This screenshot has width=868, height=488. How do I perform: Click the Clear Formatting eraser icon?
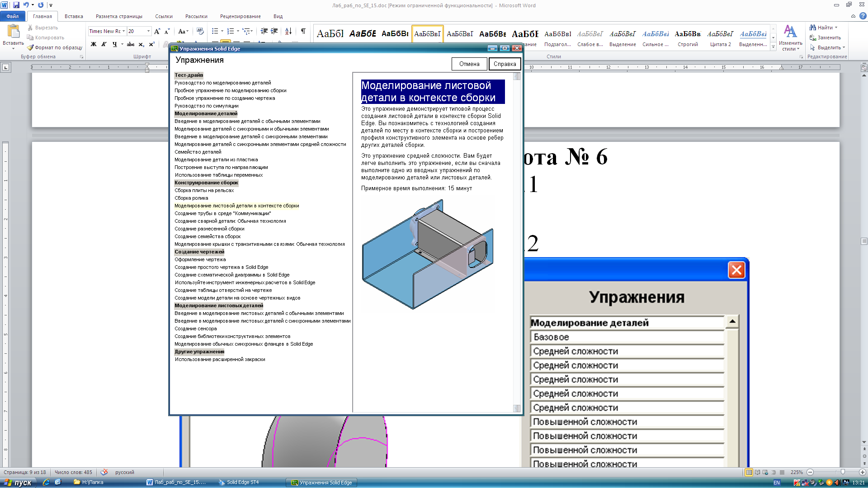coord(200,31)
